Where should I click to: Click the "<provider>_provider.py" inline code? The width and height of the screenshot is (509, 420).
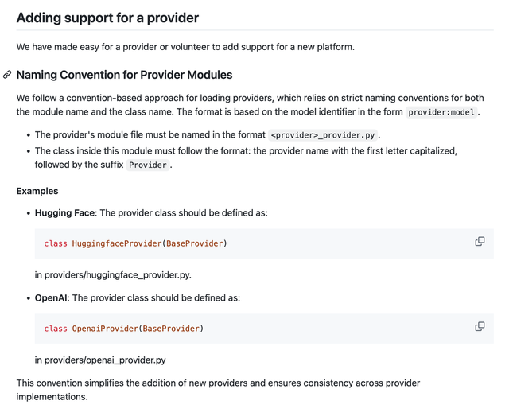point(322,135)
